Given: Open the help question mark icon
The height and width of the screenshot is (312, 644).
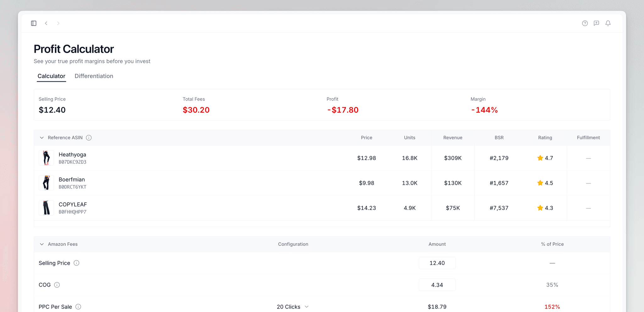Looking at the screenshot, I should click(x=585, y=23).
